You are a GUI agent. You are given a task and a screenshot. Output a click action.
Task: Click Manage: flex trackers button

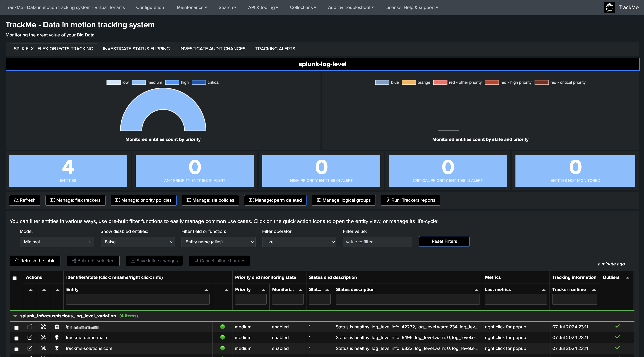[75, 200]
